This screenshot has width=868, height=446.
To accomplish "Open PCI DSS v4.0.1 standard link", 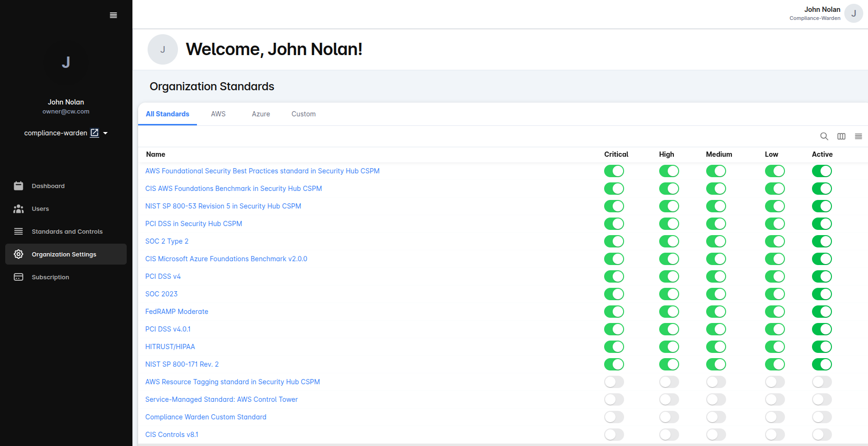I will 168,329.
